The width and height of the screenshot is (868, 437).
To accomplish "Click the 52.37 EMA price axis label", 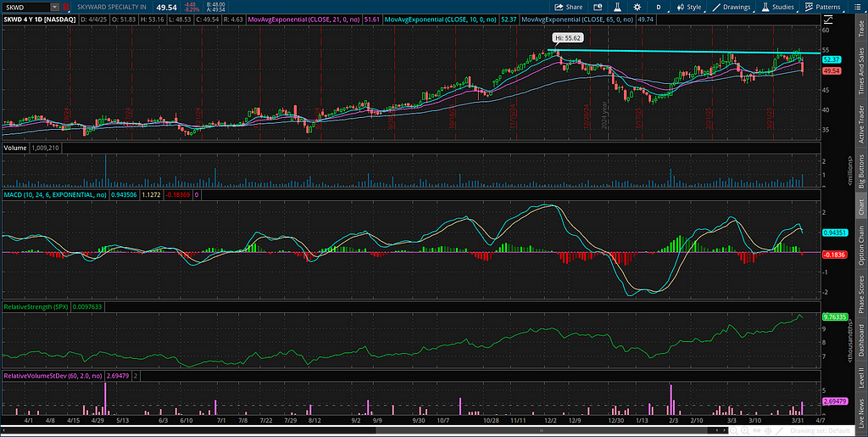I will click(x=831, y=59).
